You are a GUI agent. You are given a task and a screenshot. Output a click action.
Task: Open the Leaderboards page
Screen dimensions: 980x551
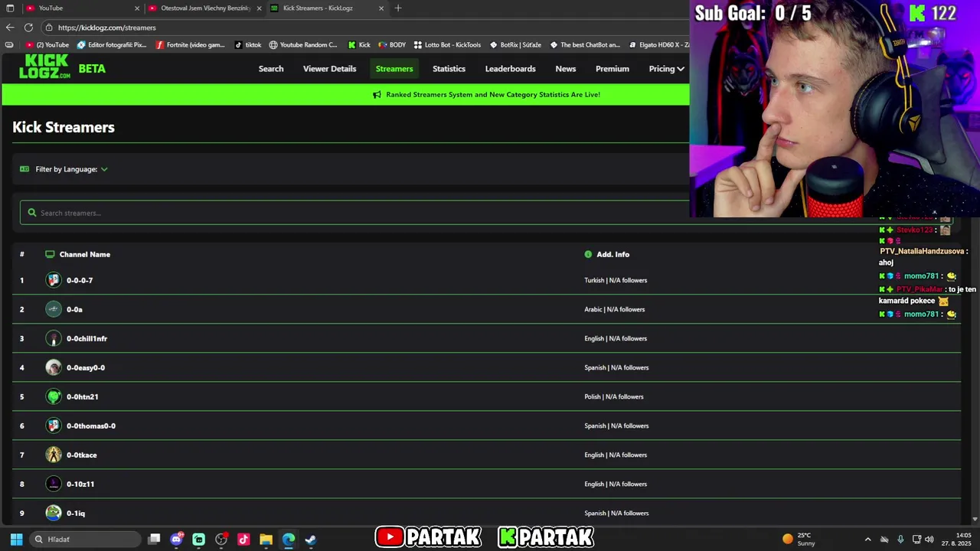click(x=510, y=69)
